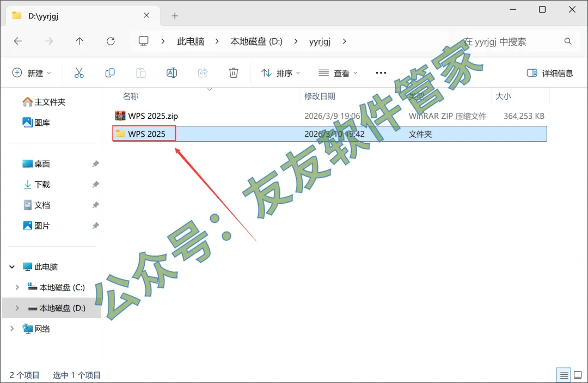This screenshot has height=383, width=588.
Task: Go back with the left arrow
Action: tap(17, 41)
